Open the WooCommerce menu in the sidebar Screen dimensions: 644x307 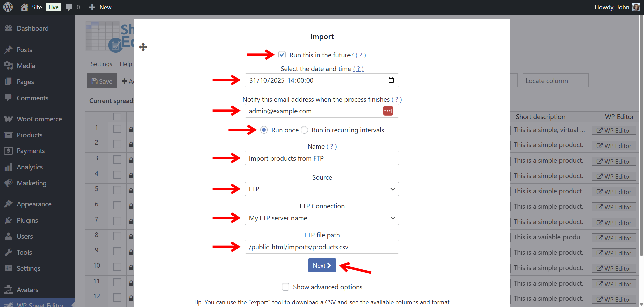tap(39, 119)
